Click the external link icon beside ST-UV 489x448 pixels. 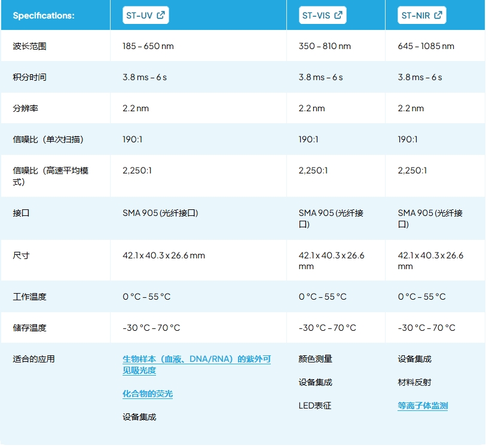160,16
